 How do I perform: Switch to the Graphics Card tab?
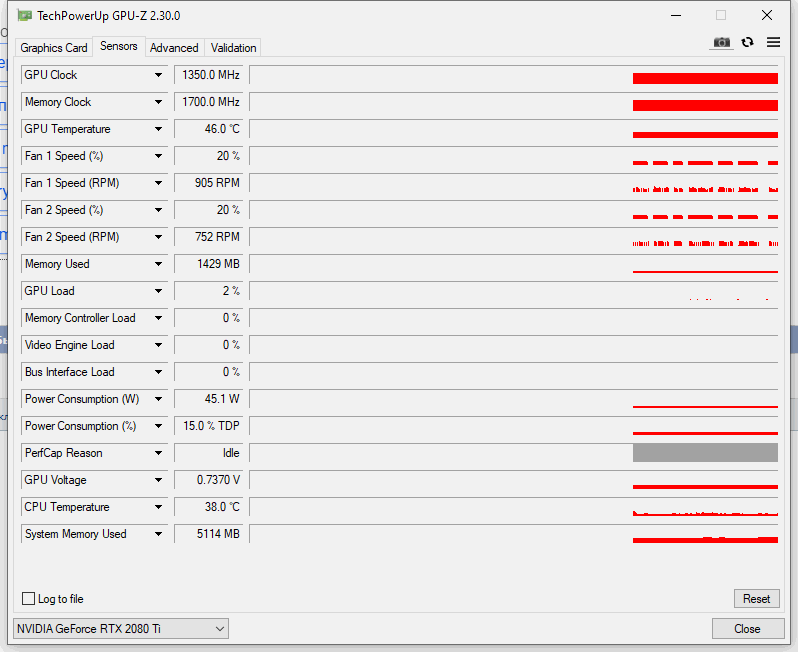coord(53,48)
